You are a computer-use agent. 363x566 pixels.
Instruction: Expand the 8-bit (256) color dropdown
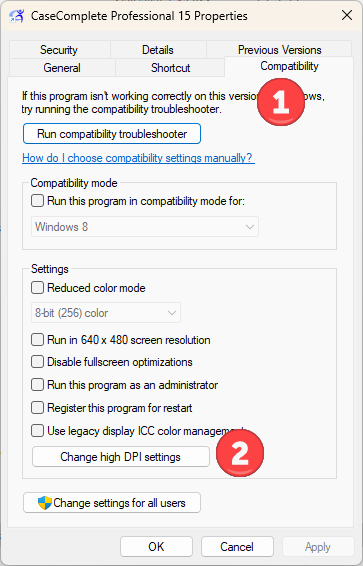click(x=106, y=313)
